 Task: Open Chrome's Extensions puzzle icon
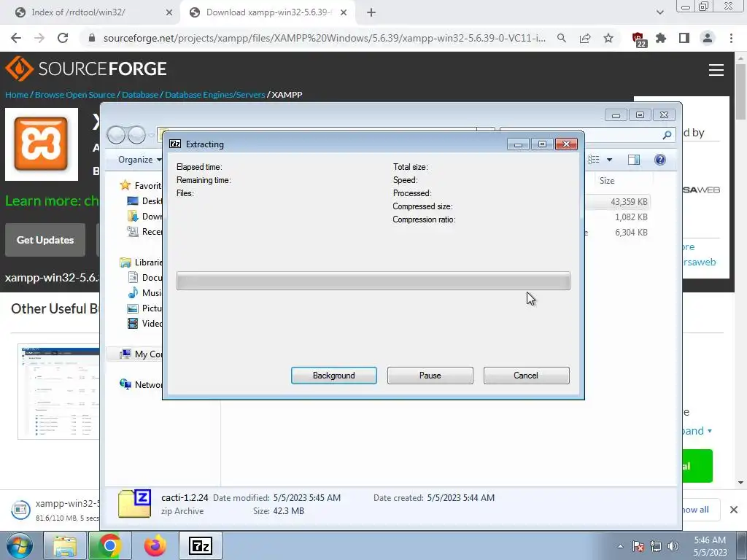661,38
